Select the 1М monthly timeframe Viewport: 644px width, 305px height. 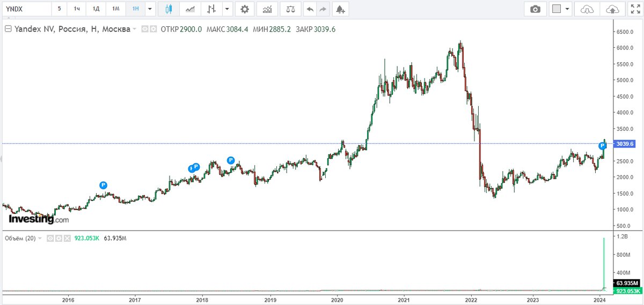[115, 9]
